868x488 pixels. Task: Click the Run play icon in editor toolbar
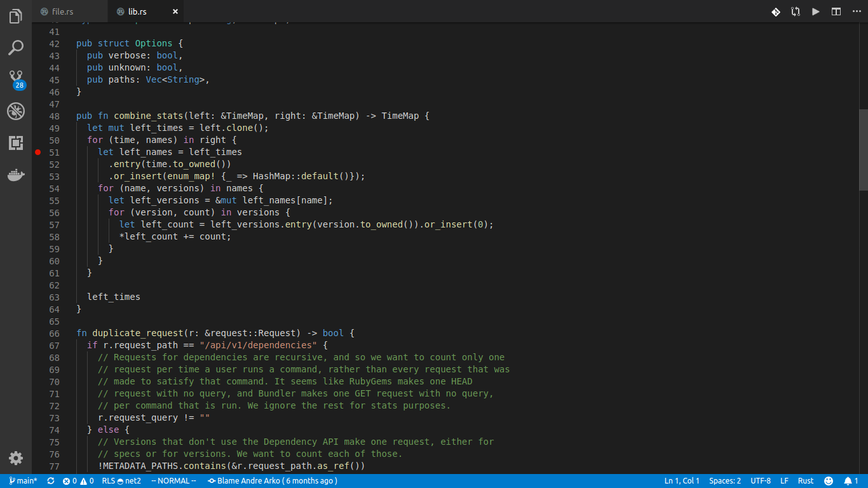(x=816, y=11)
